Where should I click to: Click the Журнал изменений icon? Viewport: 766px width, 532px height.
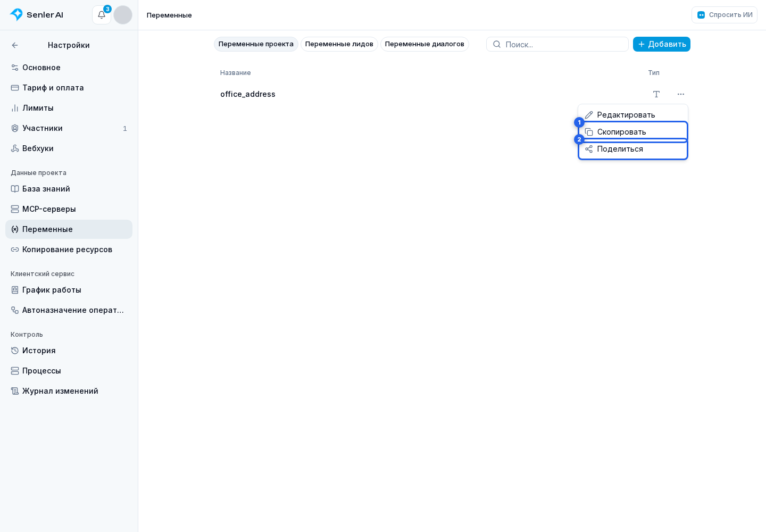(15, 391)
